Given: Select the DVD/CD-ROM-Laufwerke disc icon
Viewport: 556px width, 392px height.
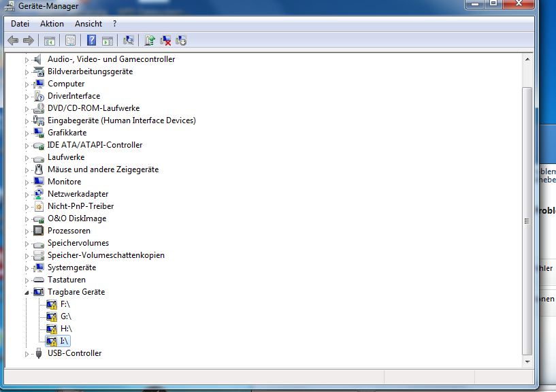Looking at the screenshot, I should (x=38, y=108).
